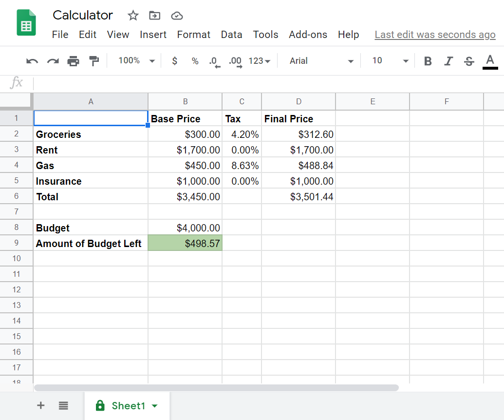The height and width of the screenshot is (420, 504).
Task: Star the Calculator spreadsheet
Action: coord(133,15)
